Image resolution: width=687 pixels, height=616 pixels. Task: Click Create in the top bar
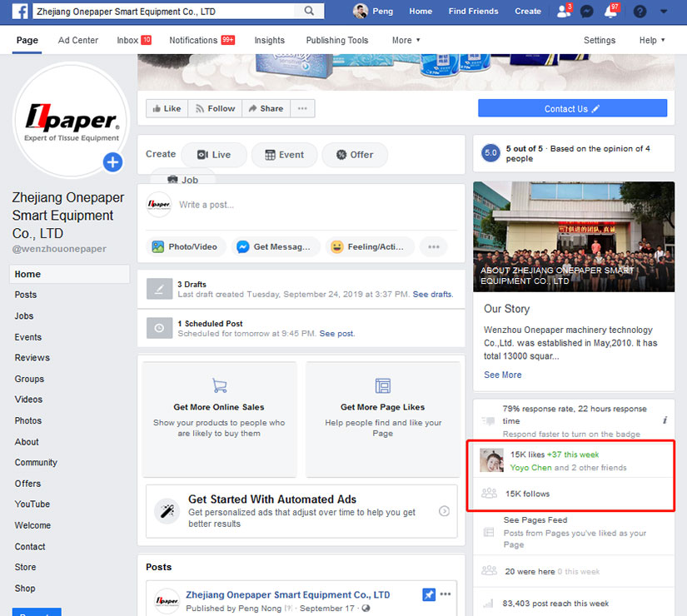[527, 12]
